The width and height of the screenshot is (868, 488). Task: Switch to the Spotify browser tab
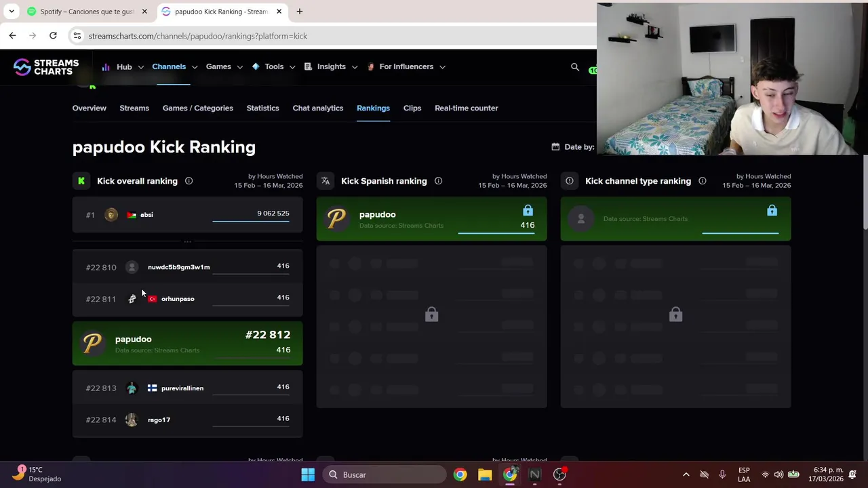pyautogui.click(x=87, y=12)
